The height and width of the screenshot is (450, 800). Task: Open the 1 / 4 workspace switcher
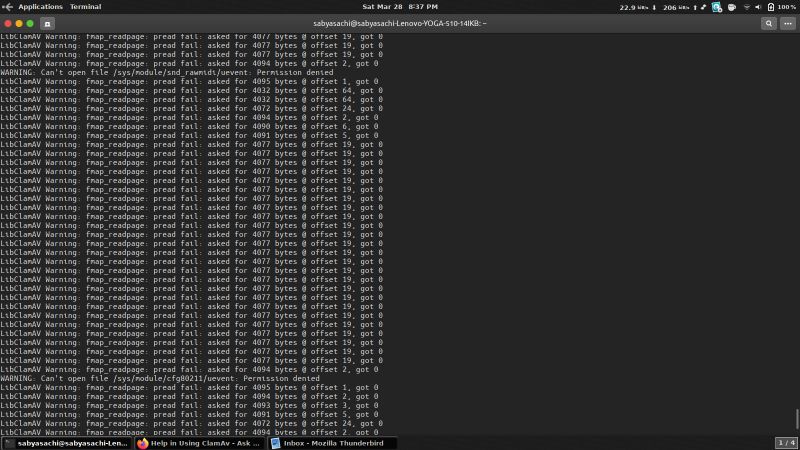[x=786, y=442]
